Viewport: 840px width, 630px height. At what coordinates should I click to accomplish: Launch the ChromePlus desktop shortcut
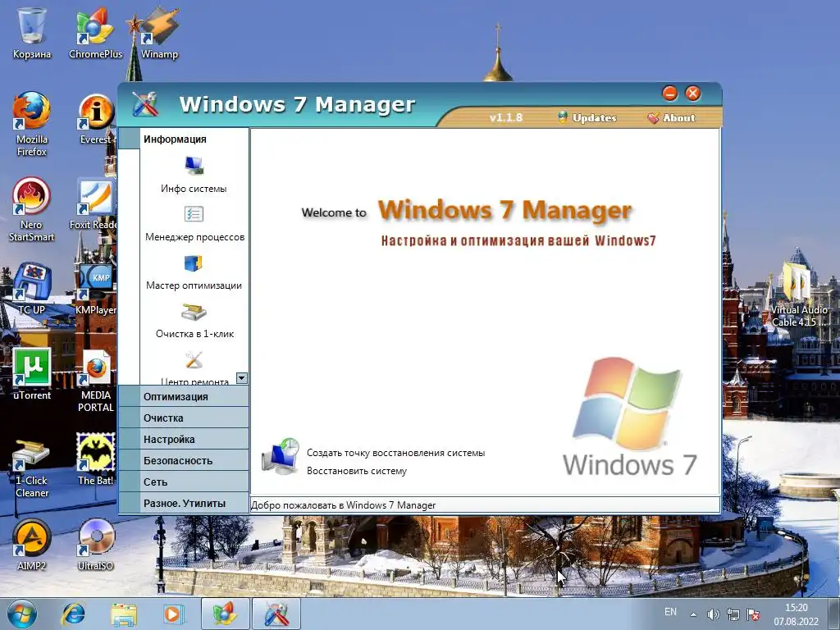[x=95, y=25]
